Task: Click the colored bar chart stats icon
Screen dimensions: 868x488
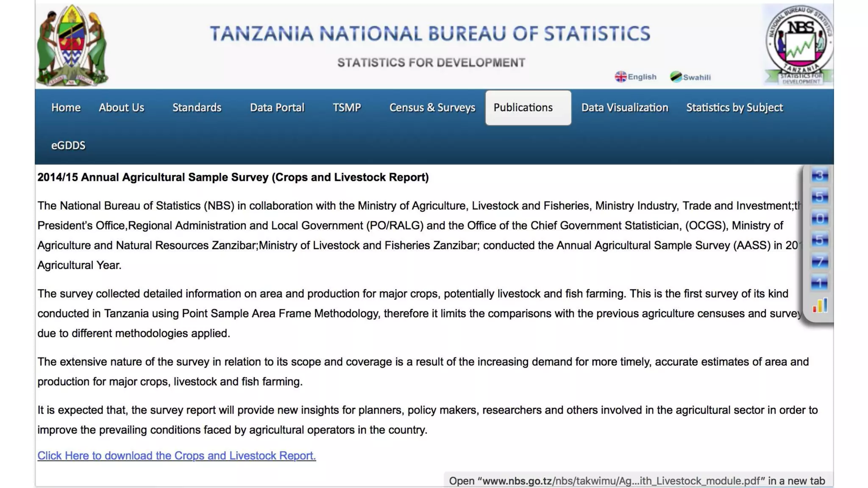Action: pyautogui.click(x=820, y=306)
